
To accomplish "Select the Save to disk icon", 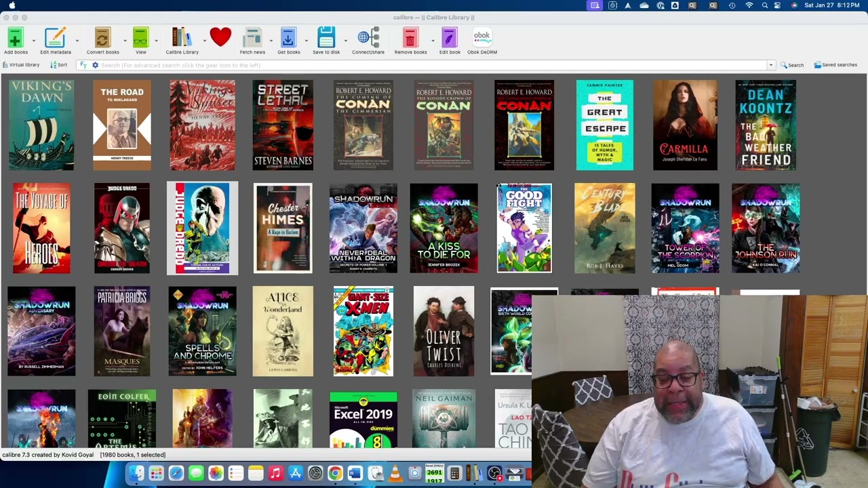I will [326, 37].
